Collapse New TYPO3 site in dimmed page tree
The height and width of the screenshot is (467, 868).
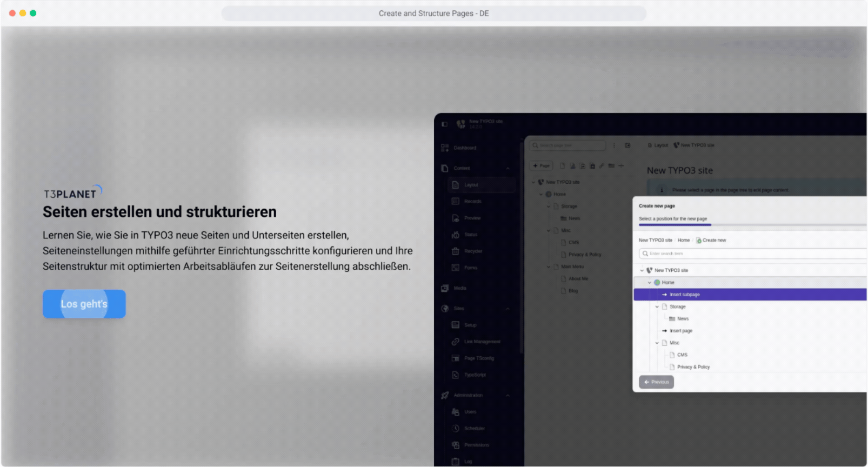pyautogui.click(x=533, y=182)
